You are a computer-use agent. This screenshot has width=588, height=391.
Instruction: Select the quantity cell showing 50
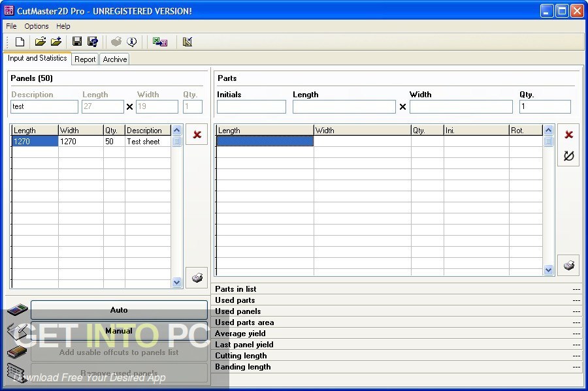[114, 141]
